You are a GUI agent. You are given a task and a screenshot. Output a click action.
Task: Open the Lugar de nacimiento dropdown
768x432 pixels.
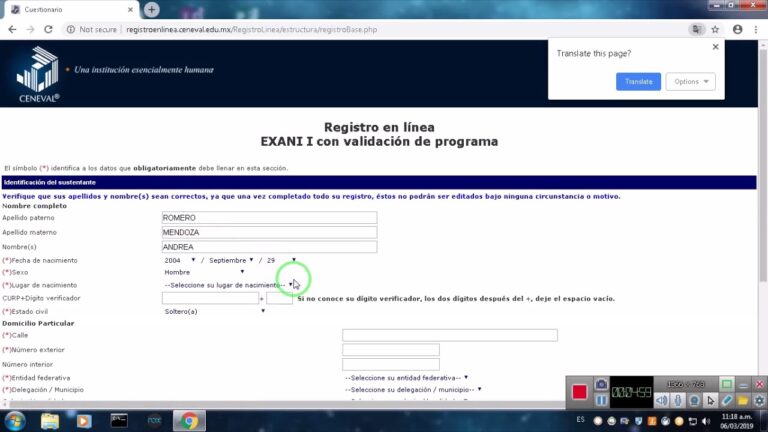[x=228, y=285]
